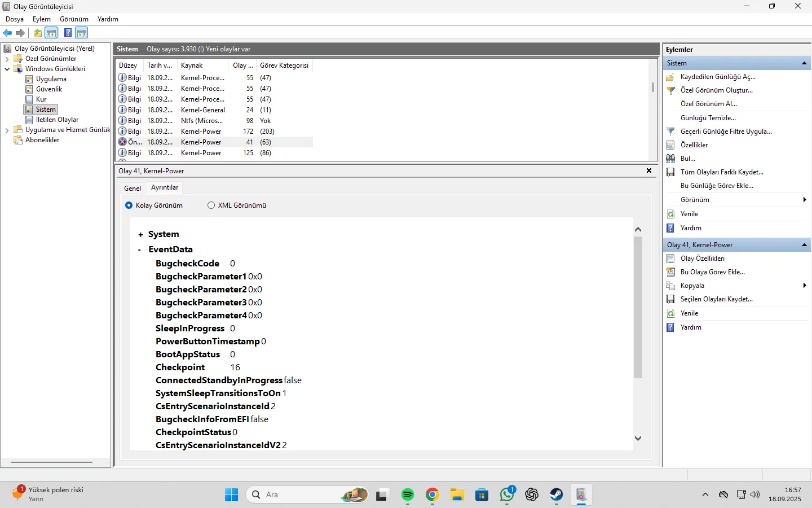Select the Kernel-General event 24 row
Screen dimensions: 812x508
pyautogui.click(x=214, y=110)
